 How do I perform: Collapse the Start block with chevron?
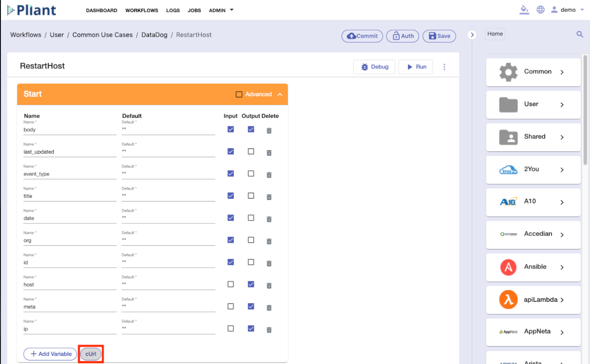[x=280, y=94]
